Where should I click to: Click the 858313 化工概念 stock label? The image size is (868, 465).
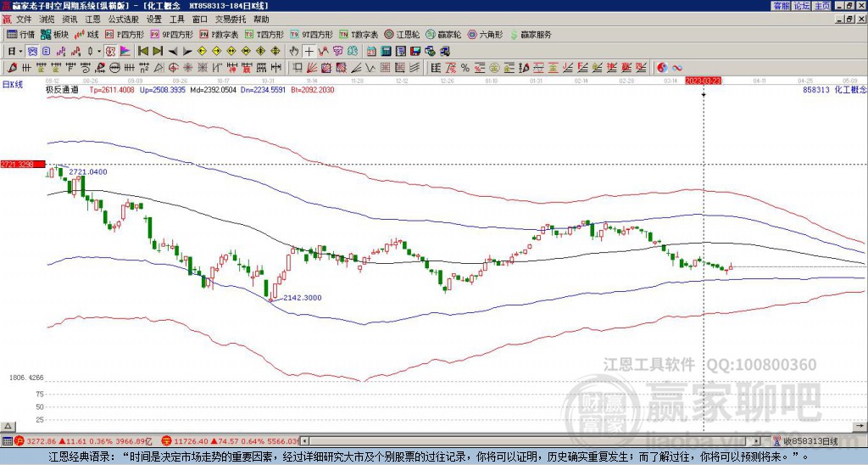tap(834, 89)
